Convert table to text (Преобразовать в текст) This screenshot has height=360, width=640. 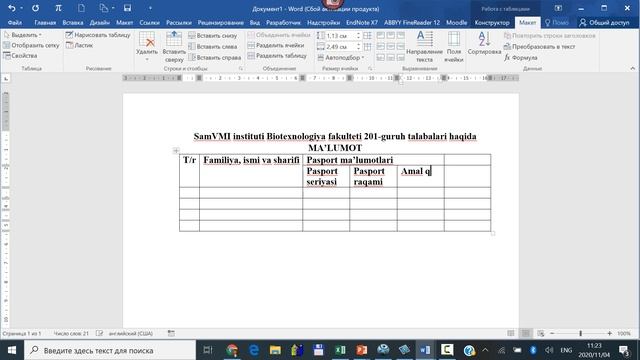coord(539,47)
